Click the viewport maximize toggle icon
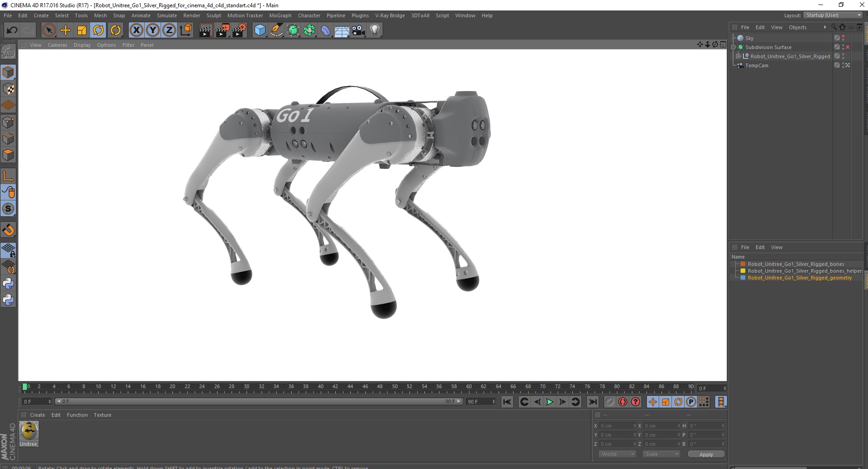Screen dimensions: 868x469 coord(723,45)
